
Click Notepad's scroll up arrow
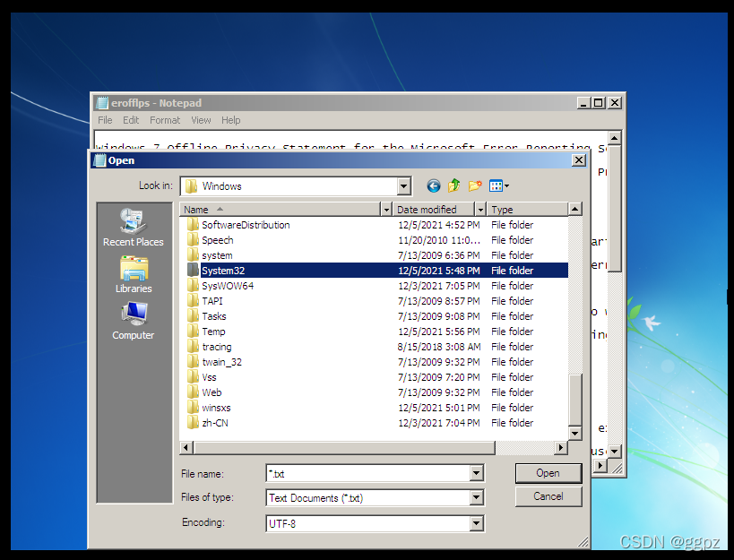pyautogui.click(x=615, y=138)
